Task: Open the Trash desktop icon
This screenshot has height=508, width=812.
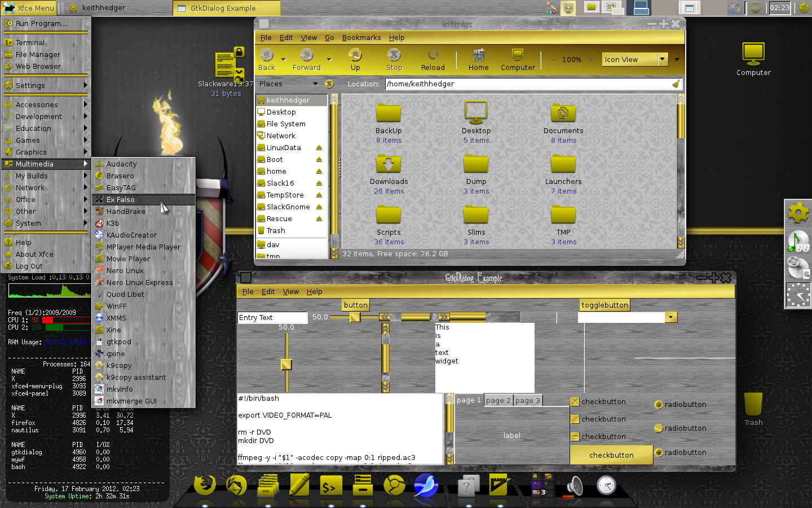Action: click(x=753, y=404)
